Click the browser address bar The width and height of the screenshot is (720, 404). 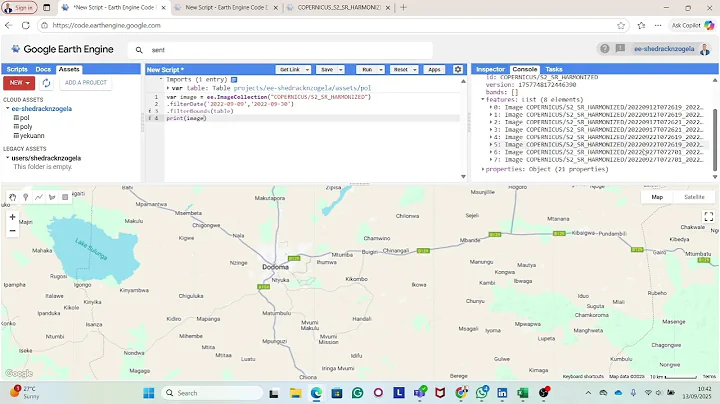click(331, 26)
